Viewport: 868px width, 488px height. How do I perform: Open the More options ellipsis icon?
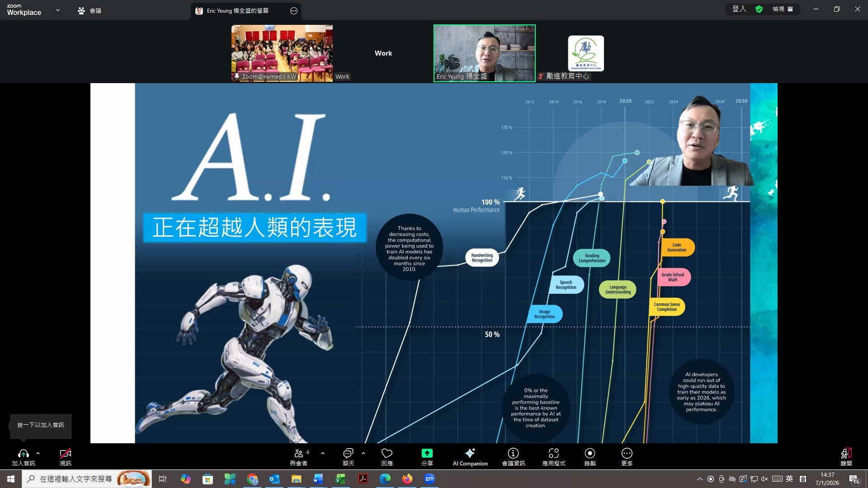627,453
